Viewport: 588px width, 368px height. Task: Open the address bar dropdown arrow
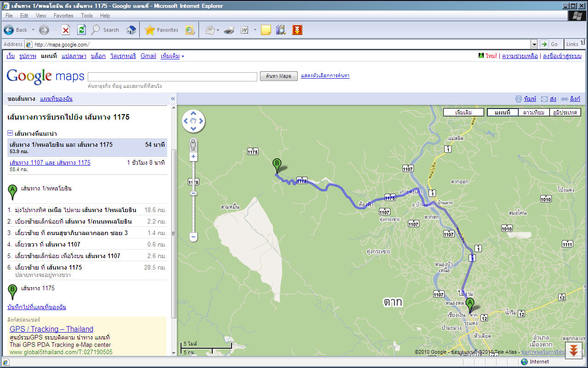click(x=534, y=44)
